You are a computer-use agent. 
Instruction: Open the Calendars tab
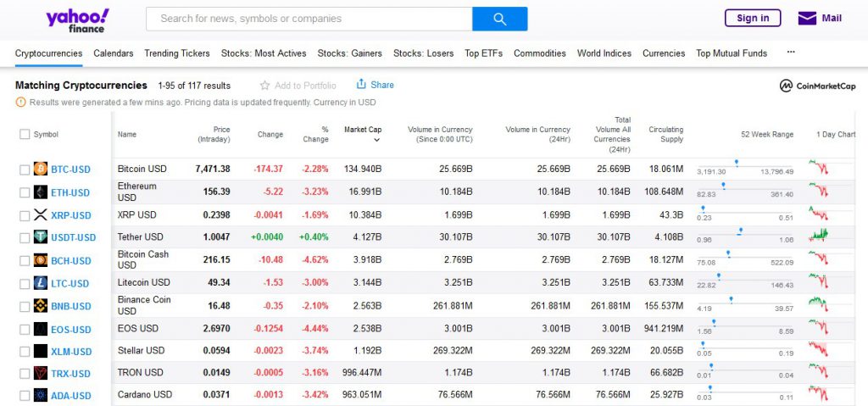(x=114, y=53)
